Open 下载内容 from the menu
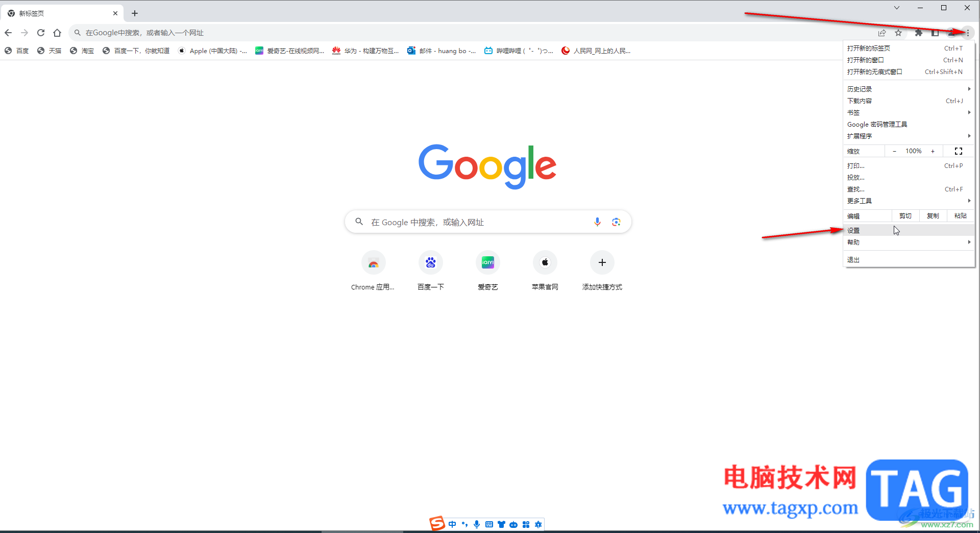Screen dimensions: 980x533 click(909, 101)
